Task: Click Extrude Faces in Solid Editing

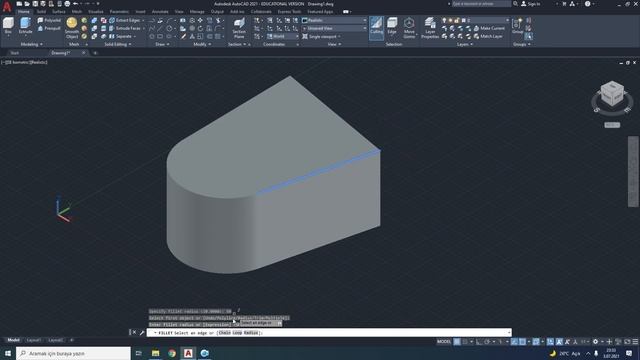Action: tap(124, 28)
